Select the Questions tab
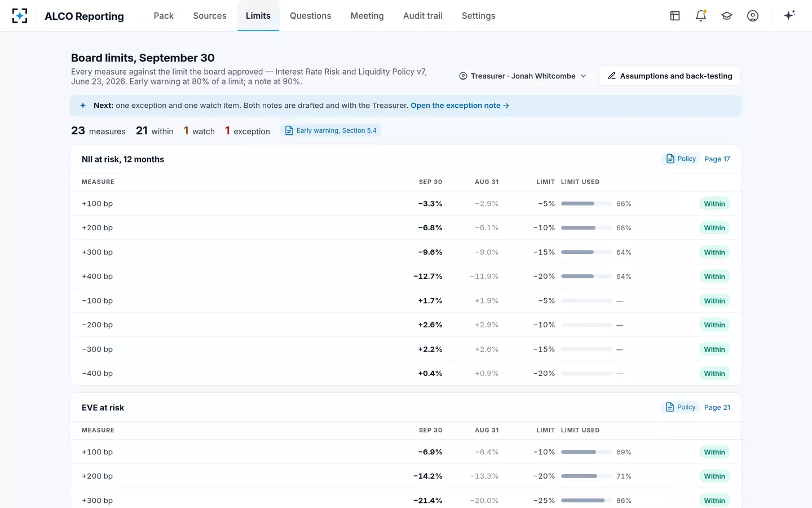Viewport: 812px width, 508px height. click(x=311, y=16)
